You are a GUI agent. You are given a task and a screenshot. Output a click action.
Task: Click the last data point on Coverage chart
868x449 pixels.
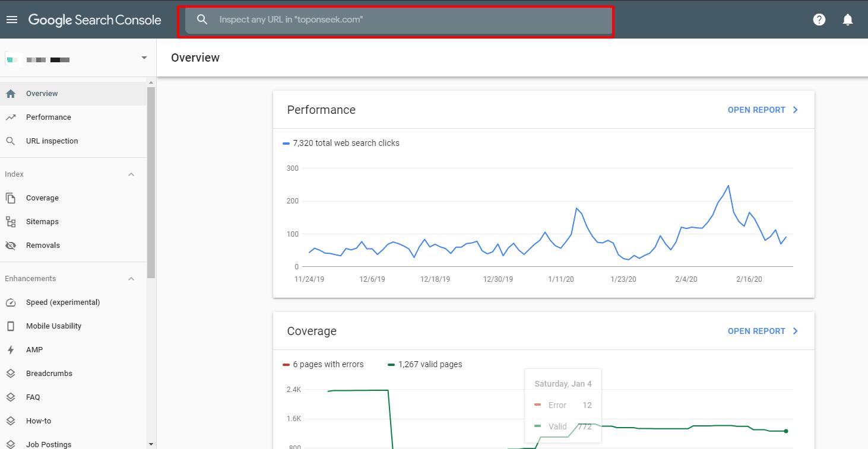(x=786, y=431)
